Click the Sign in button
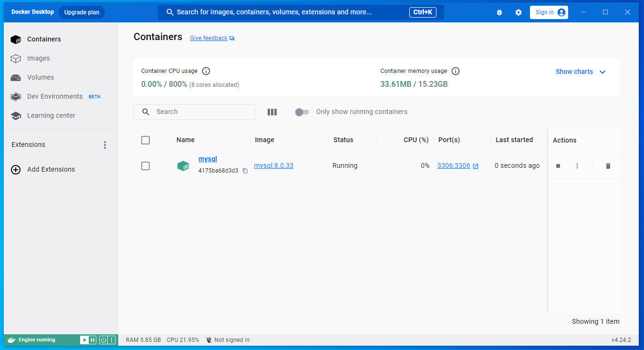The image size is (644, 350). pos(549,12)
